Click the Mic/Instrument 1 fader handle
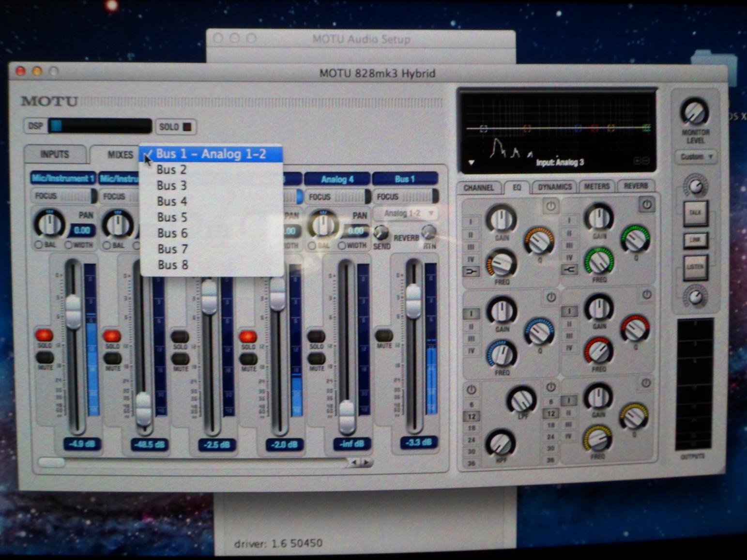747x560 pixels. click(74, 311)
